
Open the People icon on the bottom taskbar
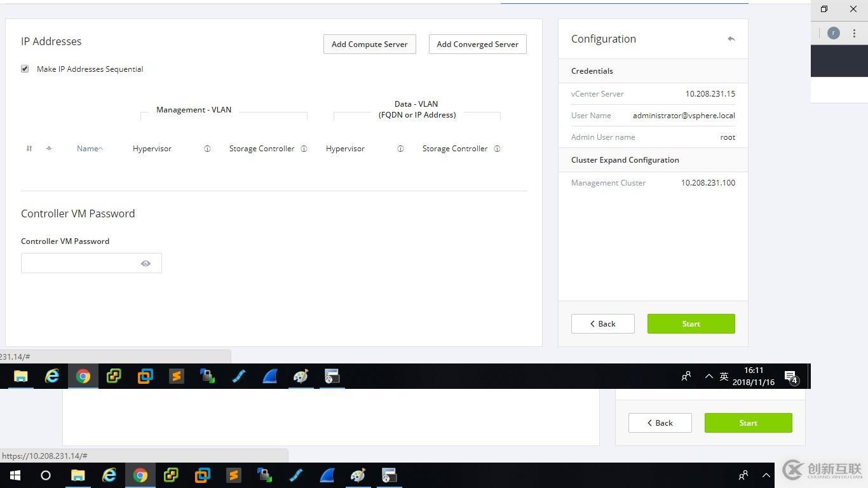tap(743, 475)
